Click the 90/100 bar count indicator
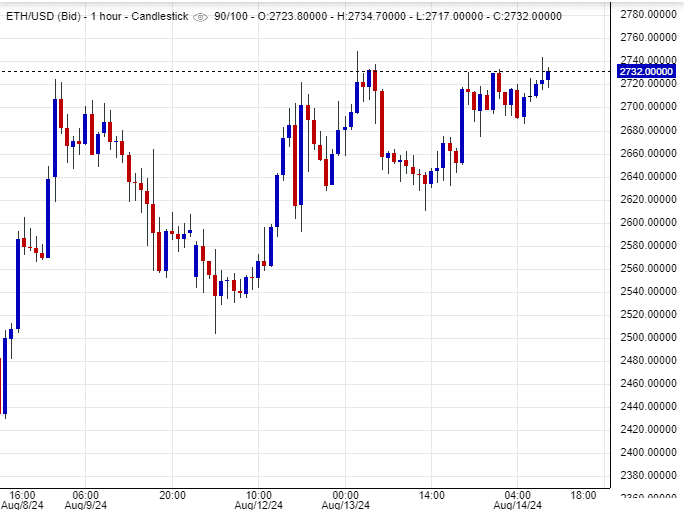Viewport: 684px width, 510px height. point(233,16)
